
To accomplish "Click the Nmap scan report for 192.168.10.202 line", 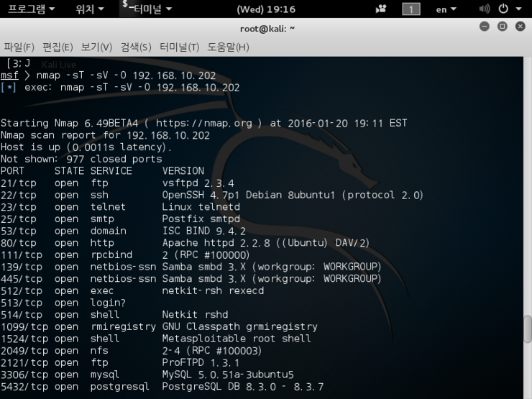I will coord(105,135).
